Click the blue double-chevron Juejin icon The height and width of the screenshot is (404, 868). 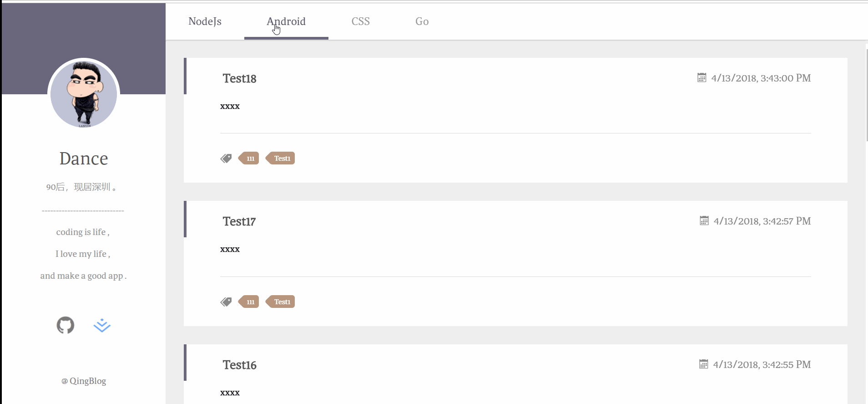click(102, 325)
